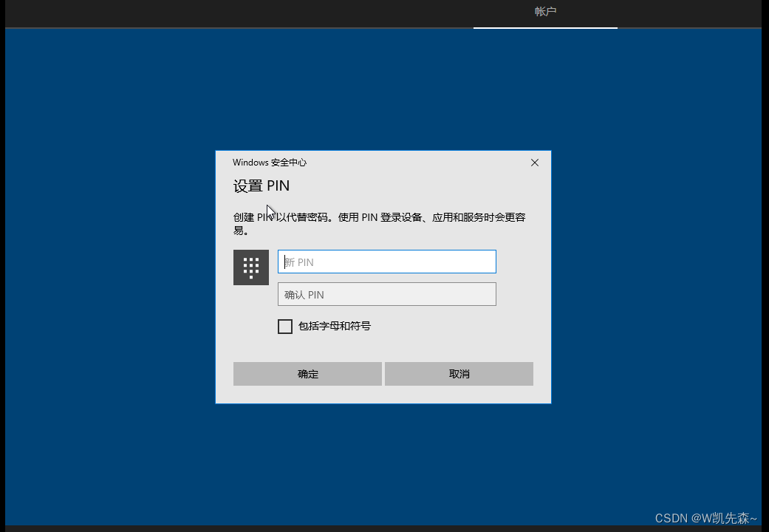This screenshot has height=532, width=769.
Task: Click the Windows 安全中心 shield dialog header
Action: [270, 162]
